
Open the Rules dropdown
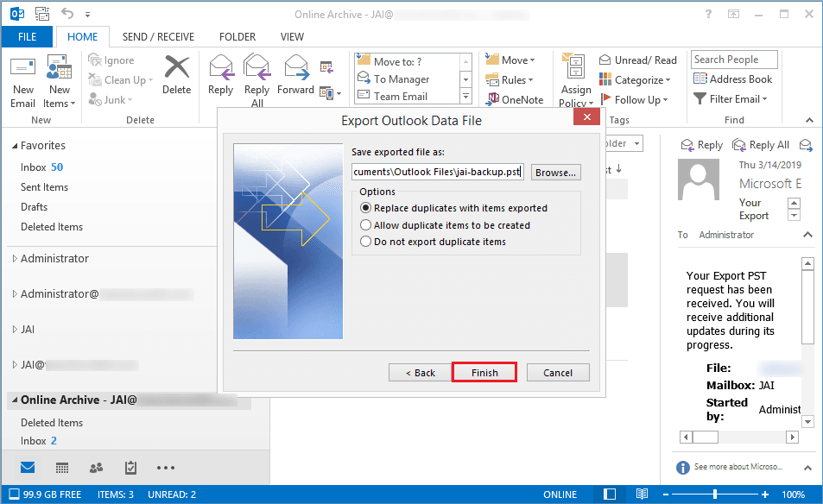point(510,80)
